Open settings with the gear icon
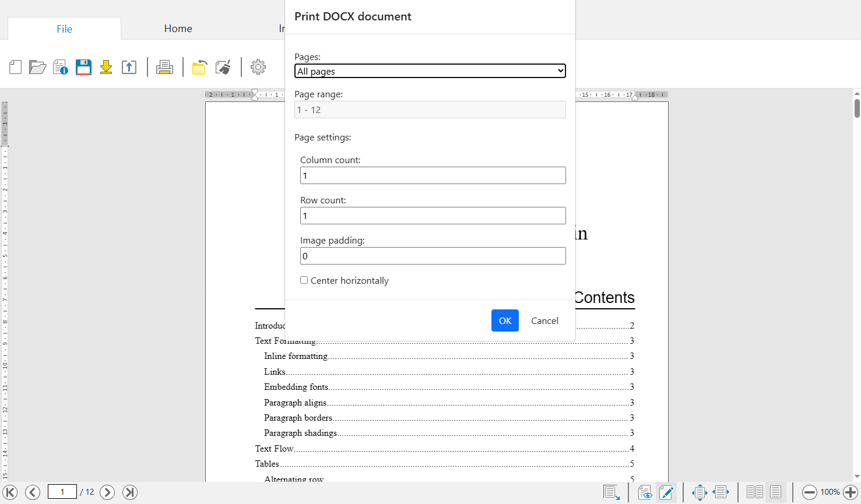Viewport: 861px width, 504px height. [258, 67]
